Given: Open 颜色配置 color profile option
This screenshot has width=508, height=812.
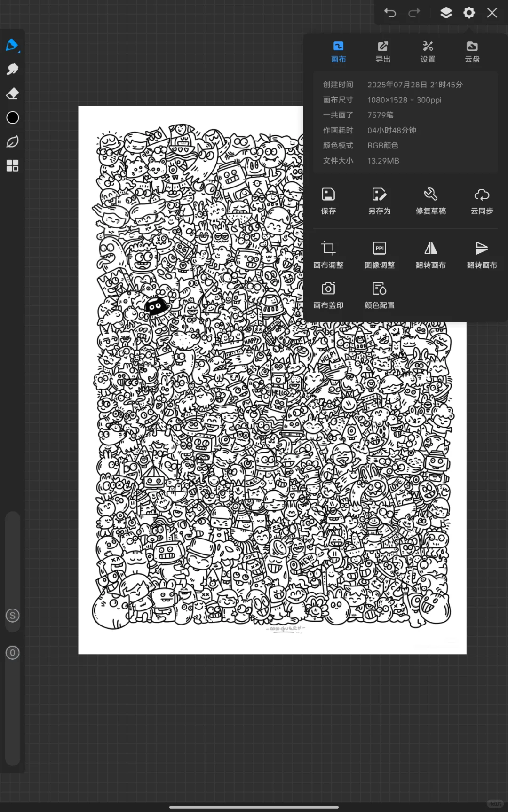Looking at the screenshot, I should 380,295.
